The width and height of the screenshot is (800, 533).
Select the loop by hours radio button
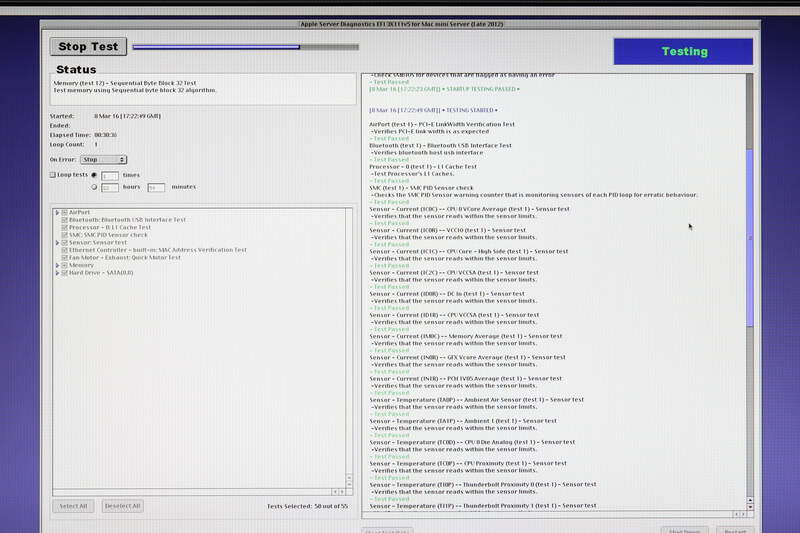point(94,187)
